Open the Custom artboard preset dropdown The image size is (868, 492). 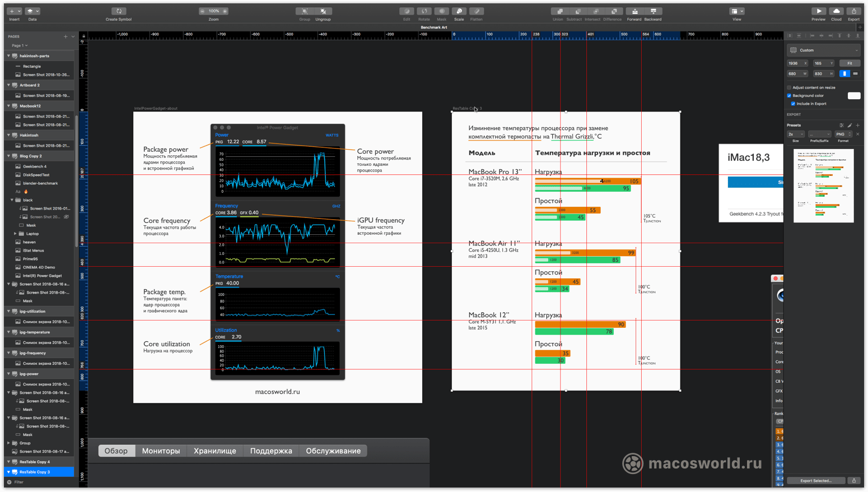823,50
